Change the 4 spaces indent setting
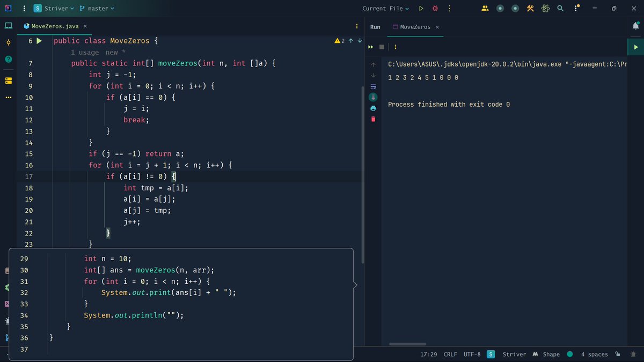 coord(595,354)
